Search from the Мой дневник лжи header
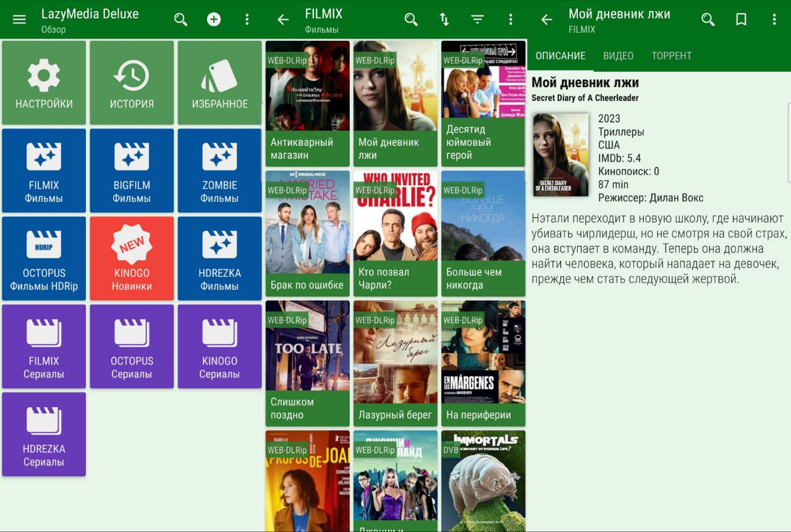 pos(708,19)
